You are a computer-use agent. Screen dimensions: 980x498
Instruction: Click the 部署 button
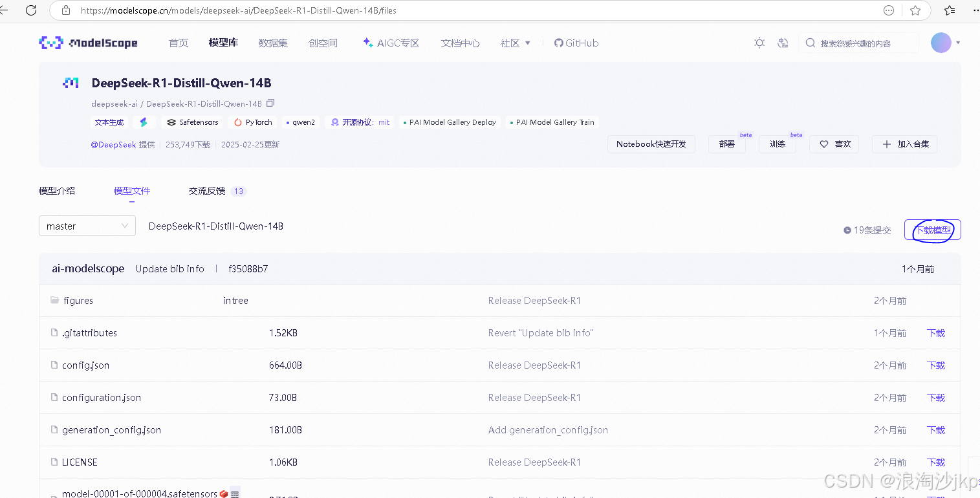pyautogui.click(x=727, y=144)
